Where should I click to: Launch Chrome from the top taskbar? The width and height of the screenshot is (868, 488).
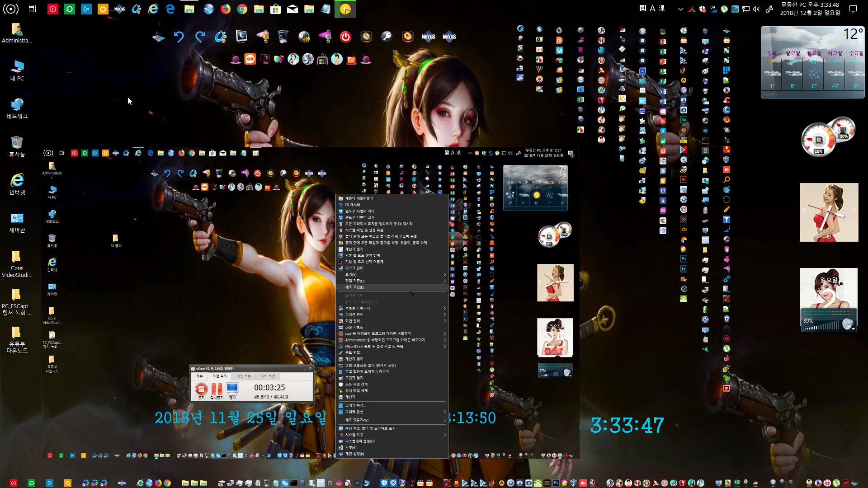coord(242,9)
